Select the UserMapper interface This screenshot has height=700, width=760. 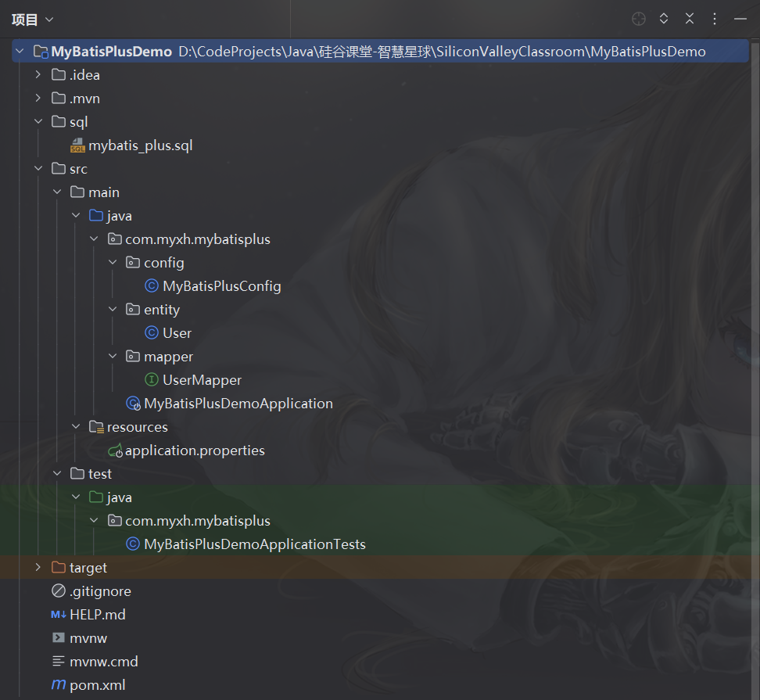[202, 379]
